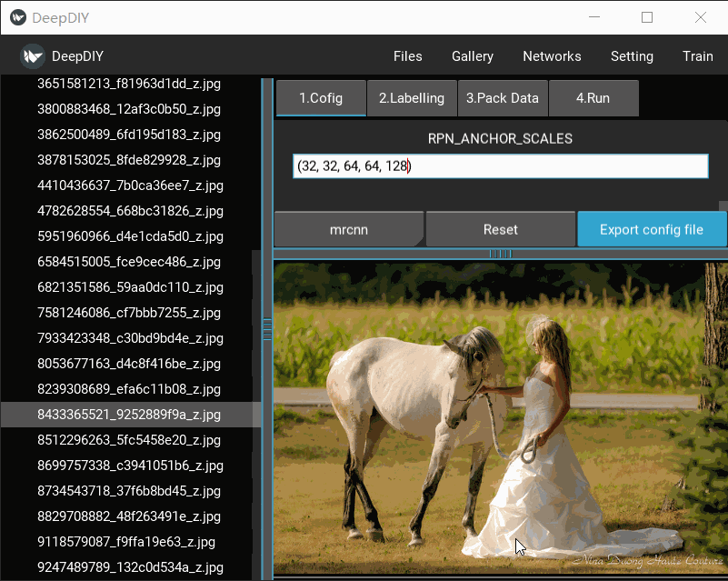Select file 3862500489_6fd195d183_z.jpg
This screenshot has width=728, height=581.
(x=129, y=135)
